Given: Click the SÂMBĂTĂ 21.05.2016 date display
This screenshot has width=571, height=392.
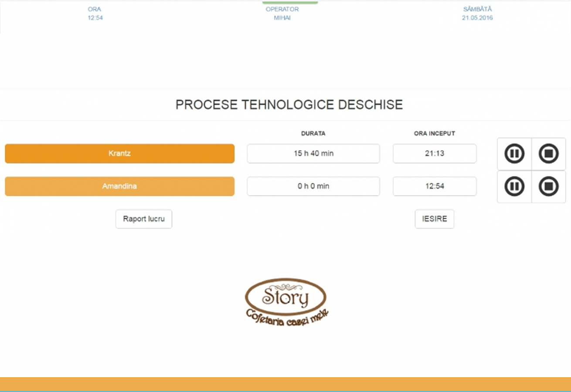Looking at the screenshot, I should click(477, 14).
